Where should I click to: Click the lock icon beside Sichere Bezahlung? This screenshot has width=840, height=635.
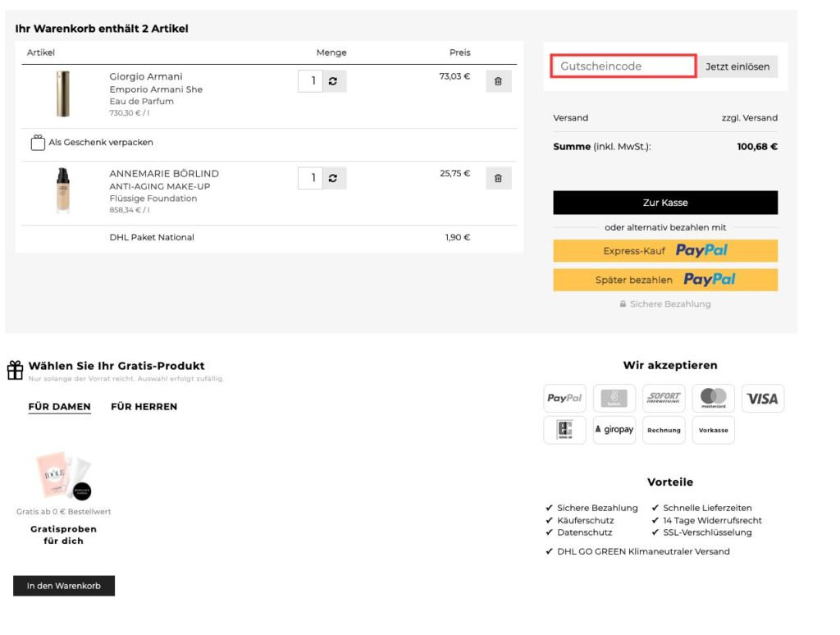tap(623, 304)
